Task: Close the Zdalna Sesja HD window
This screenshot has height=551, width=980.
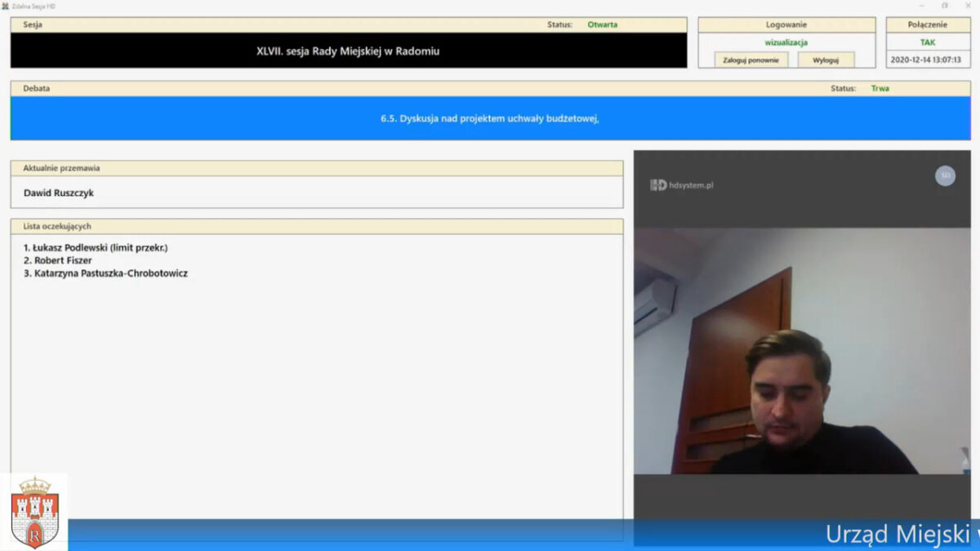Action: click(968, 6)
